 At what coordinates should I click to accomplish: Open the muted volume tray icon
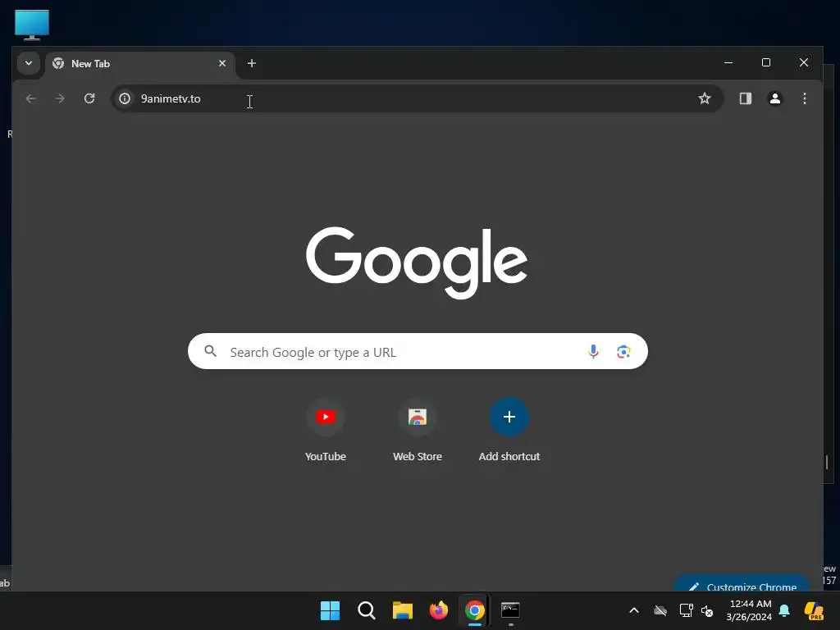707,610
